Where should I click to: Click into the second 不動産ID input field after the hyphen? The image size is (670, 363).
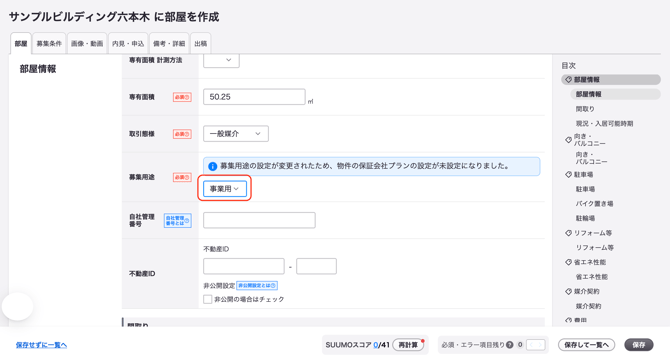click(x=316, y=266)
